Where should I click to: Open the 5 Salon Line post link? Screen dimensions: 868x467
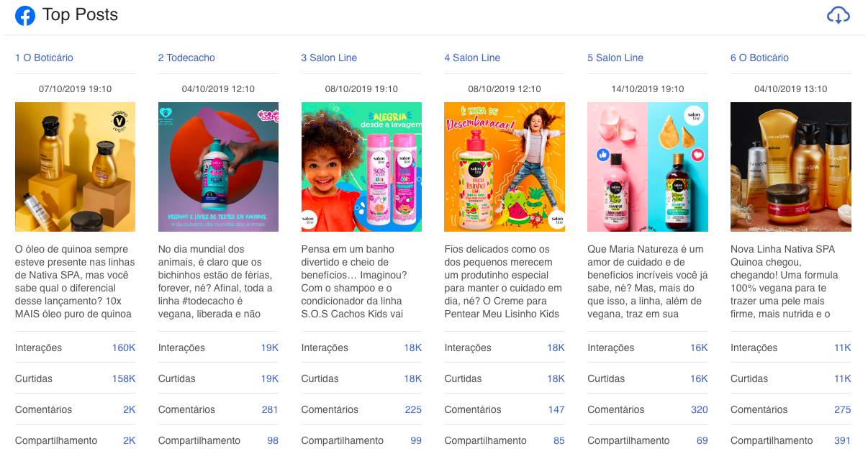tap(615, 58)
